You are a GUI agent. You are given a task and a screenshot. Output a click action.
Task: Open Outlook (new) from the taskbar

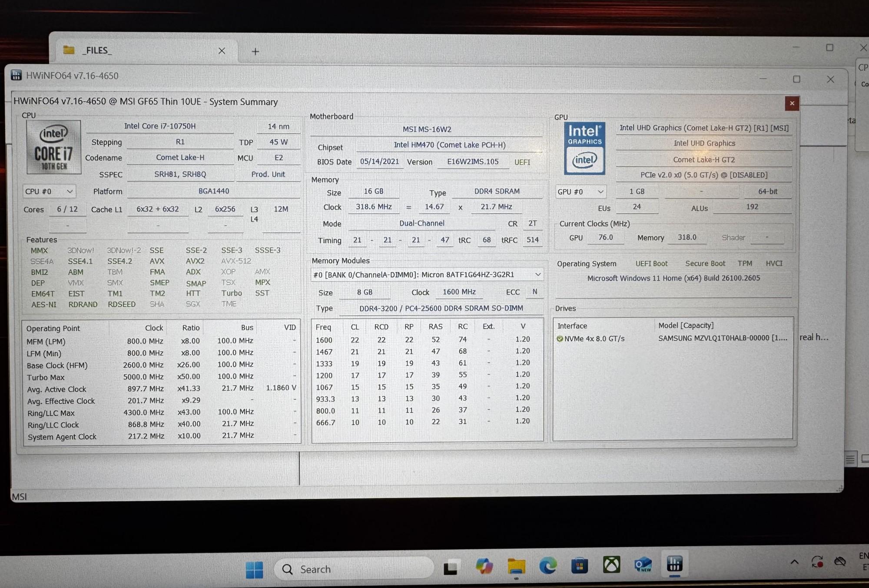point(643,565)
